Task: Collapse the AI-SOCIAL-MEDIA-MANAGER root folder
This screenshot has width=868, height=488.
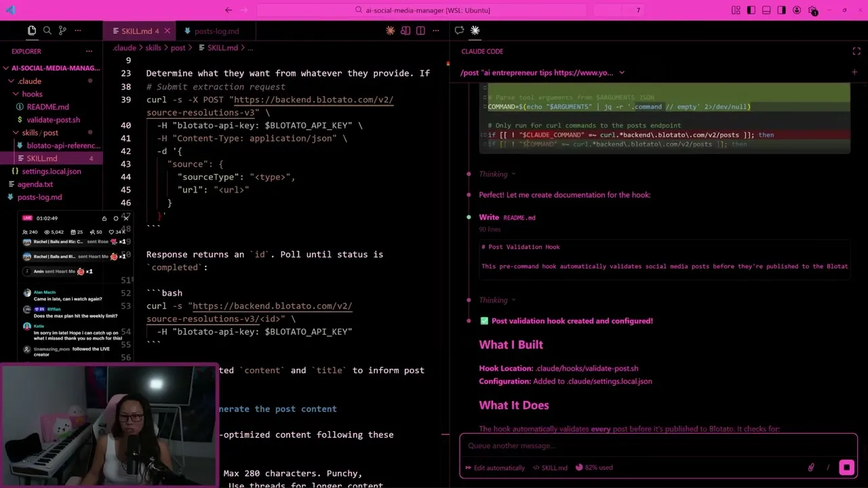Action: coord(51,68)
